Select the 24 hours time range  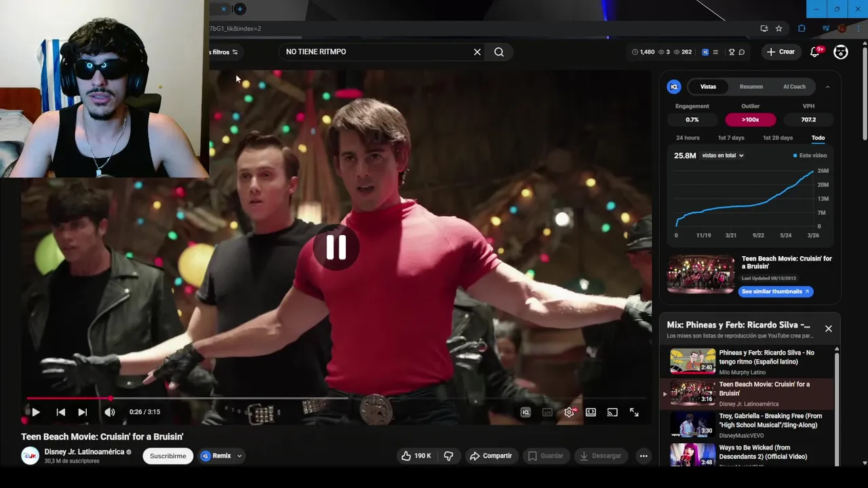point(688,138)
